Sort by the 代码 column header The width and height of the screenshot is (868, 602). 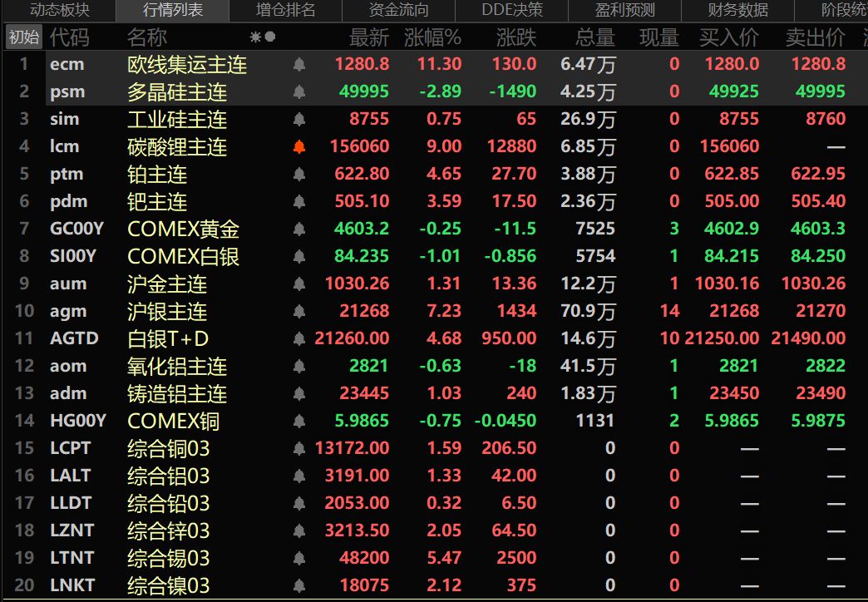tap(70, 37)
